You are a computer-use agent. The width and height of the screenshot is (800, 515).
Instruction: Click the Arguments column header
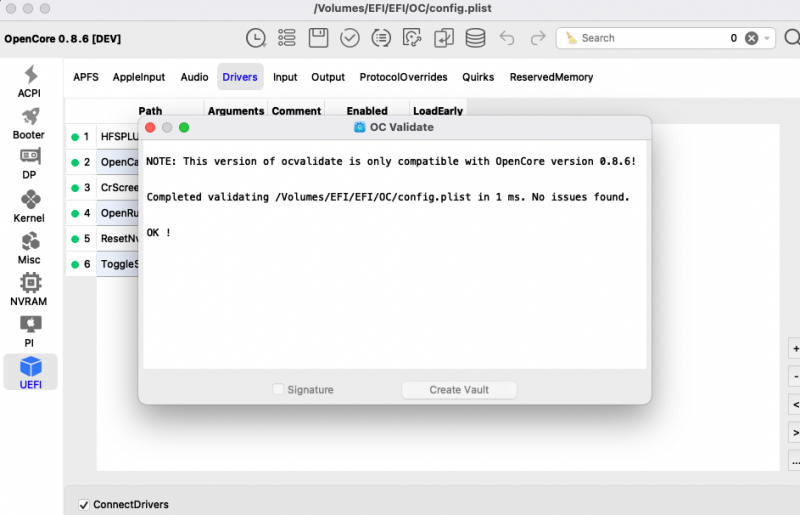click(x=236, y=111)
